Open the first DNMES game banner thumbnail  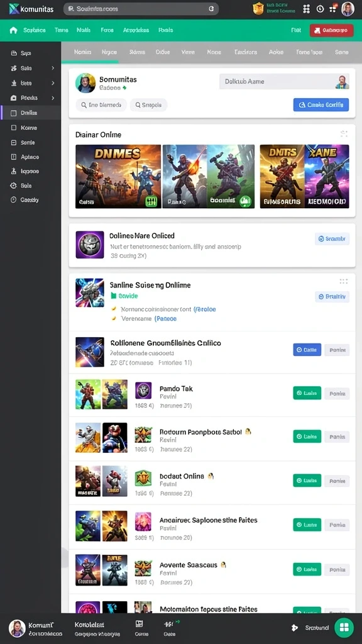(118, 177)
